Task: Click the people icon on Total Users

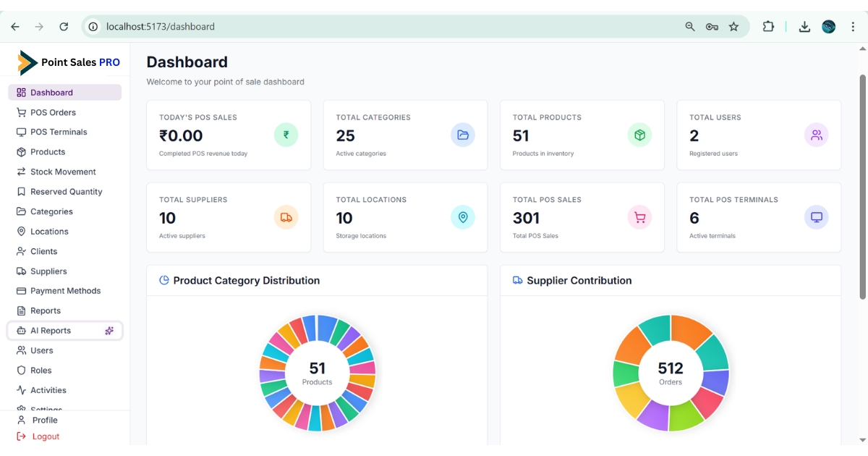Action: point(817,135)
